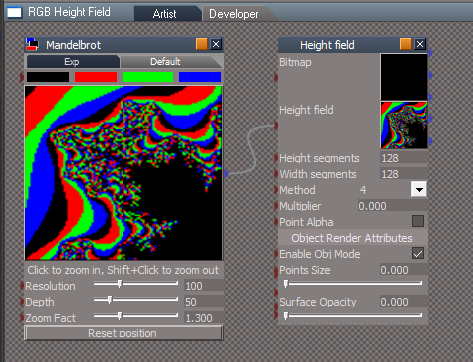Click the RGB Height Field window icon
Image resolution: width=473 pixels, height=362 pixels.
click(14, 13)
